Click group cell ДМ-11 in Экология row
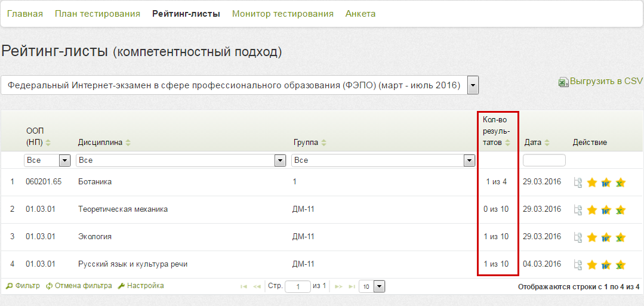The width and height of the screenshot is (644, 306). coord(304,237)
